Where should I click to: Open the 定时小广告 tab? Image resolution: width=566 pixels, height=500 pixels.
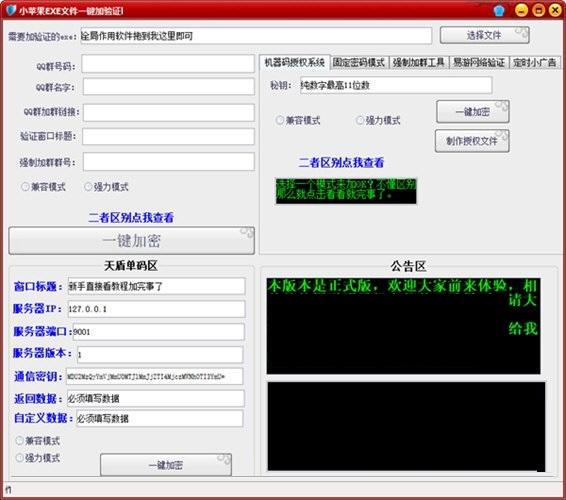pyautogui.click(x=535, y=62)
